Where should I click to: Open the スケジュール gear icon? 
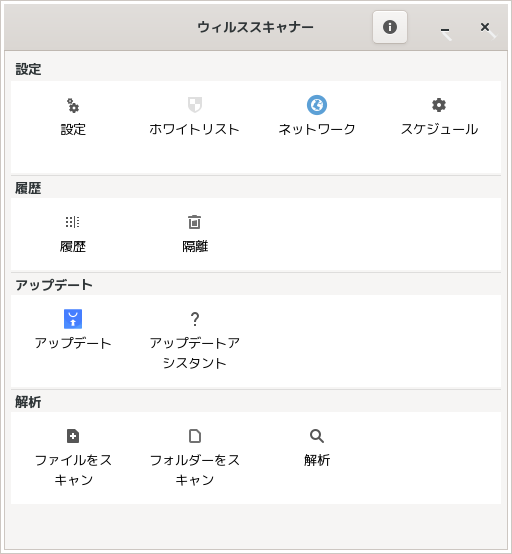(439, 105)
